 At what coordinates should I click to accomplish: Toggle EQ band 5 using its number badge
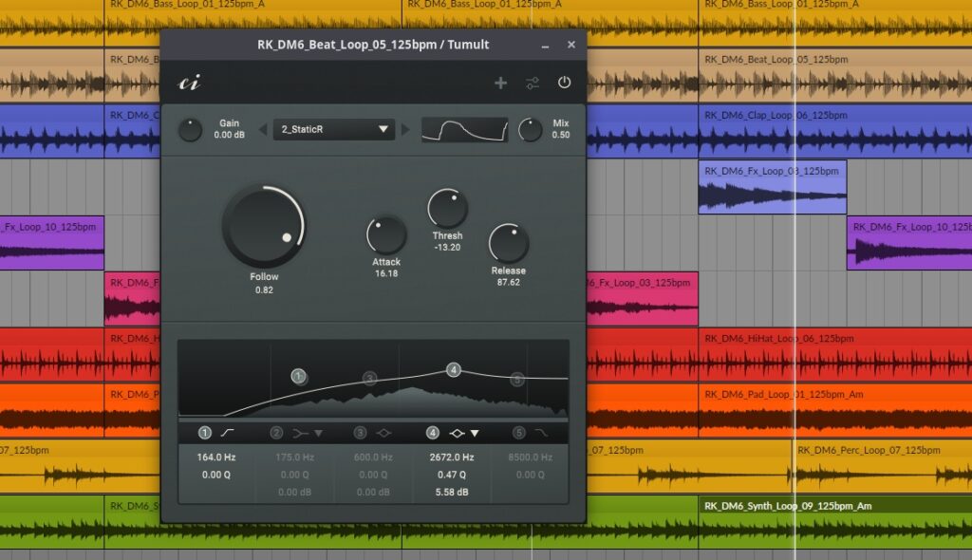[x=518, y=432]
